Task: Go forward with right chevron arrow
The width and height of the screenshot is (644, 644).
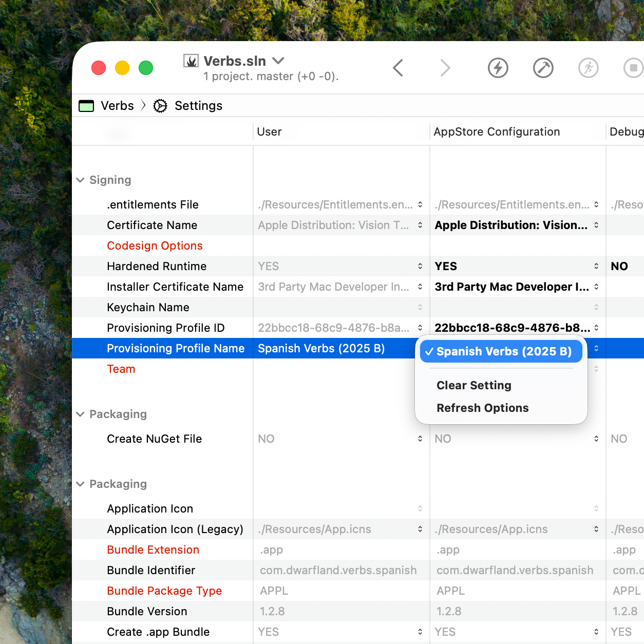Action: click(x=445, y=68)
